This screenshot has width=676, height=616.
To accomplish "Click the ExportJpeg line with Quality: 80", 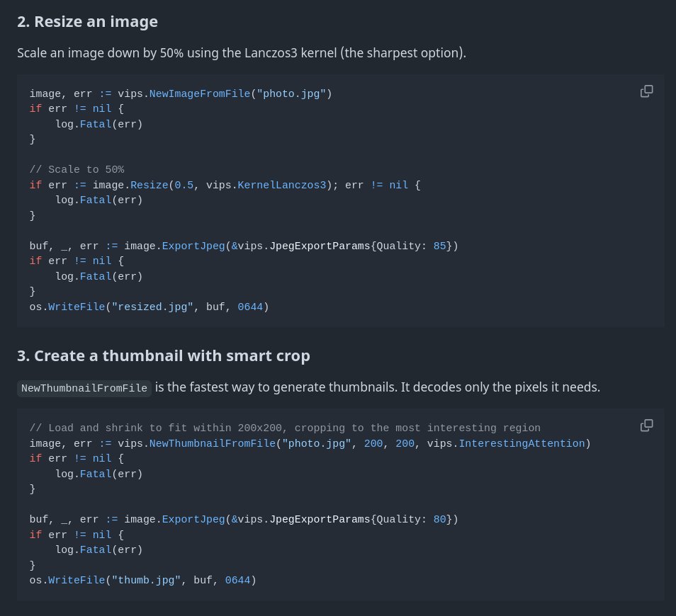I will pyautogui.click(x=244, y=520).
